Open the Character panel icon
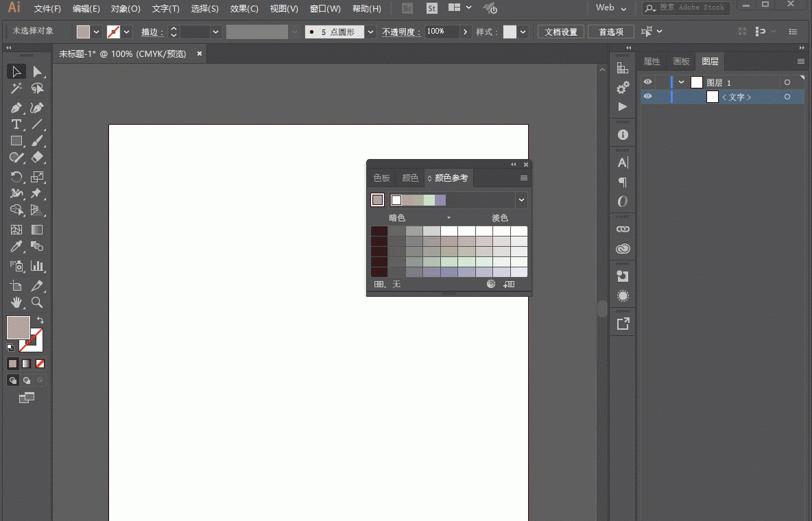 pos(623,162)
